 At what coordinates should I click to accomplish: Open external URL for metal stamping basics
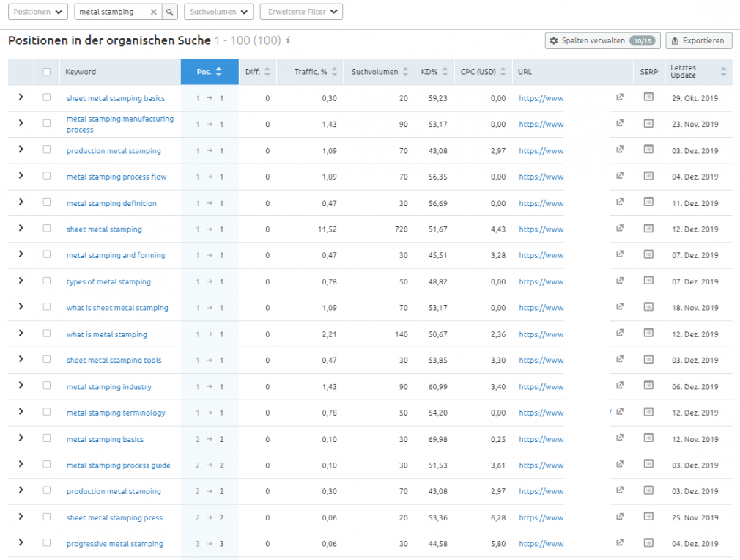coord(620,438)
